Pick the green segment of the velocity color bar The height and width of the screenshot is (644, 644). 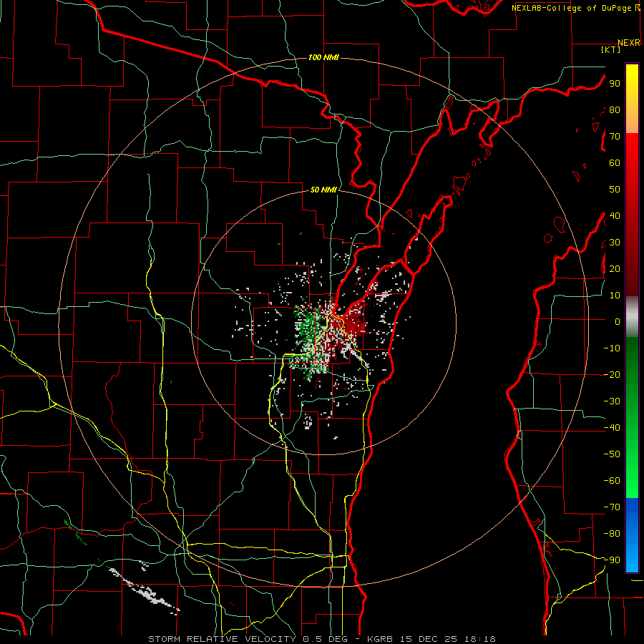pos(632,417)
